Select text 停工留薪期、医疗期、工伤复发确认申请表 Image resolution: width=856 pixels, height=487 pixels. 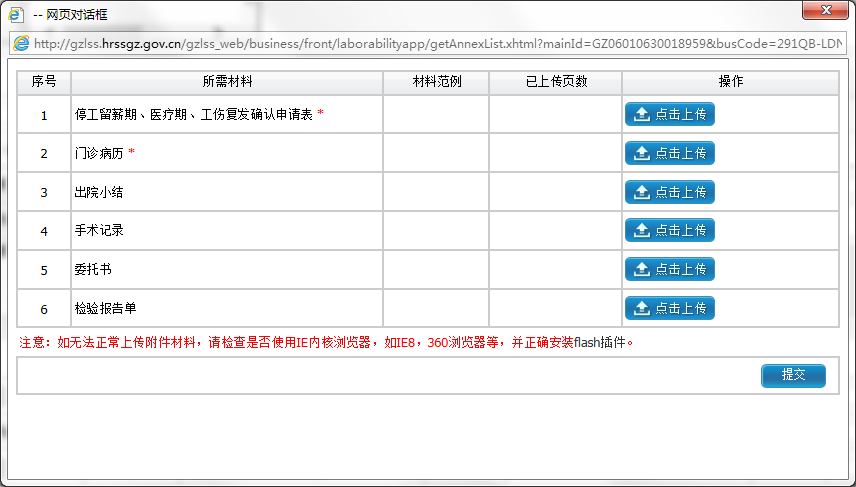(x=194, y=114)
